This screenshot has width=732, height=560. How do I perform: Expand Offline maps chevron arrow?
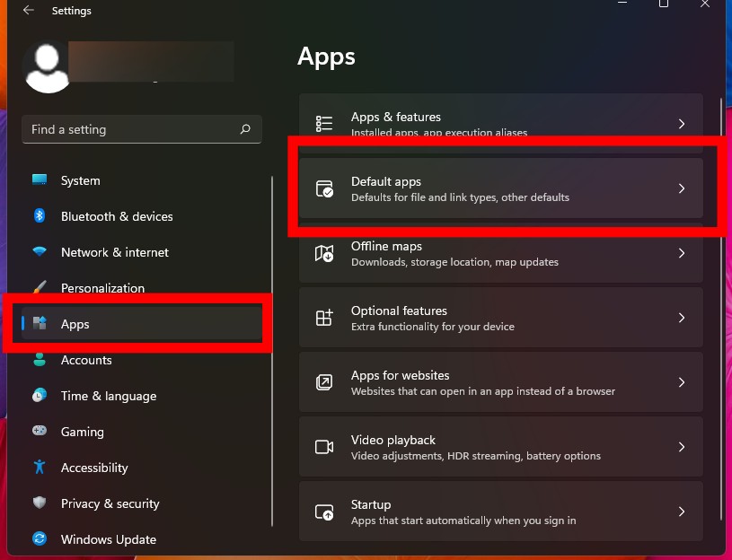(682, 253)
